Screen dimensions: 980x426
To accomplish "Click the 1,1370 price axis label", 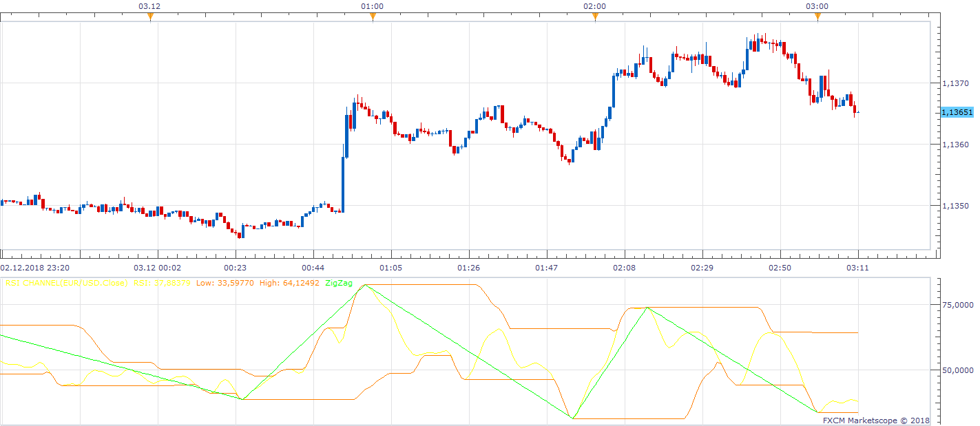I will [x=955, y=83].
